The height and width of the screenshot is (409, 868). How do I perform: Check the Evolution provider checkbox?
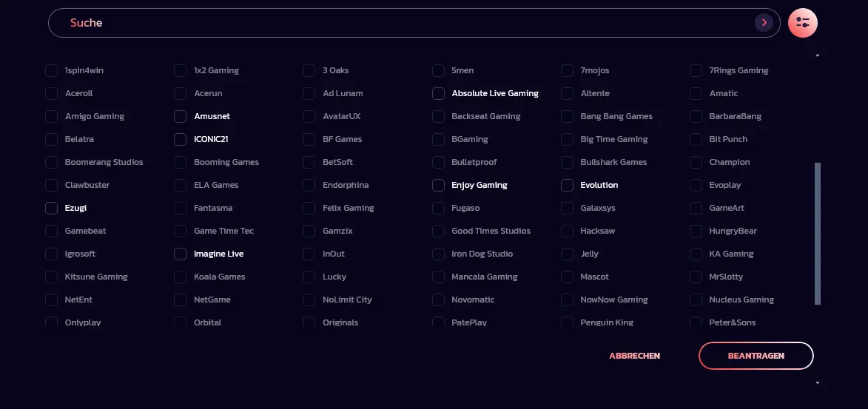click(567, 185)
